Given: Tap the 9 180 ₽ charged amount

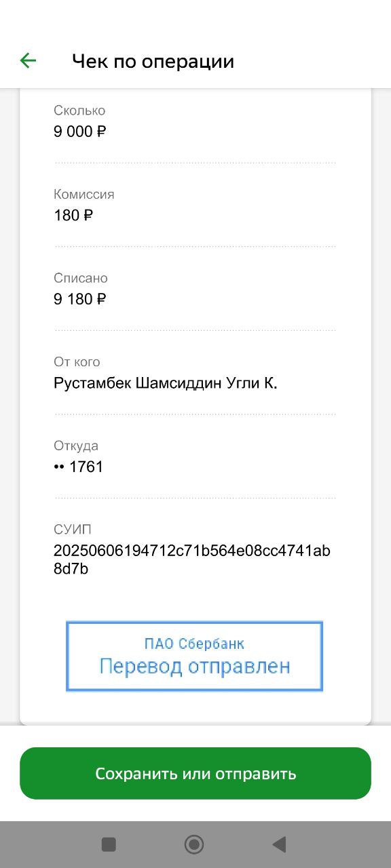Looking at the screenshot, I should (x=80, y=299).
